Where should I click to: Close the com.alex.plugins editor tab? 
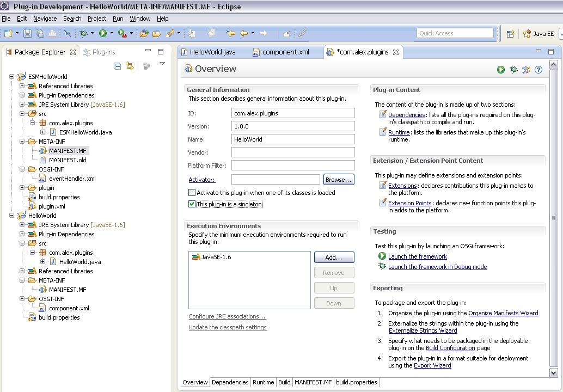396,52
